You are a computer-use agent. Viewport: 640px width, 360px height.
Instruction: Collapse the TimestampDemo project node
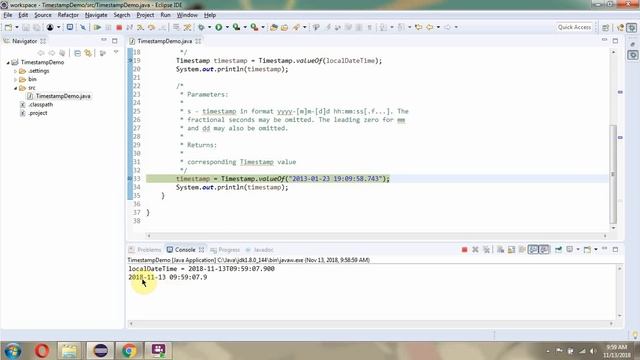[x=8, y=62]
